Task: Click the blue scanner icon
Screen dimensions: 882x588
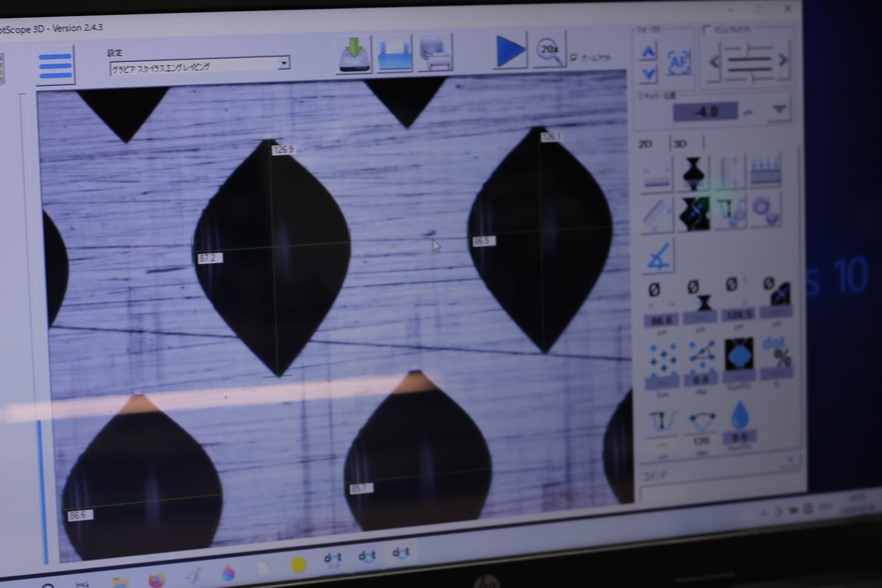Action: (x=394, y=55)
